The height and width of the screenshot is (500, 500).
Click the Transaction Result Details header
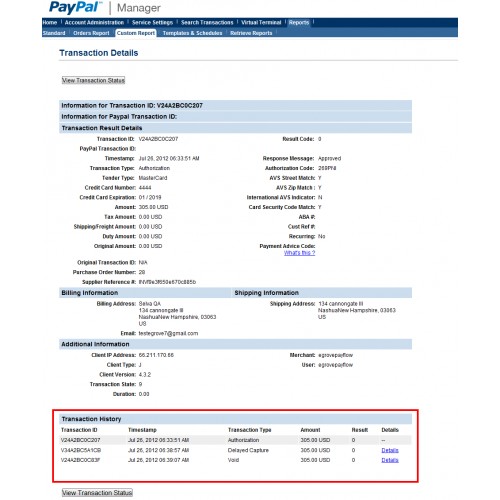click(236, 128)
